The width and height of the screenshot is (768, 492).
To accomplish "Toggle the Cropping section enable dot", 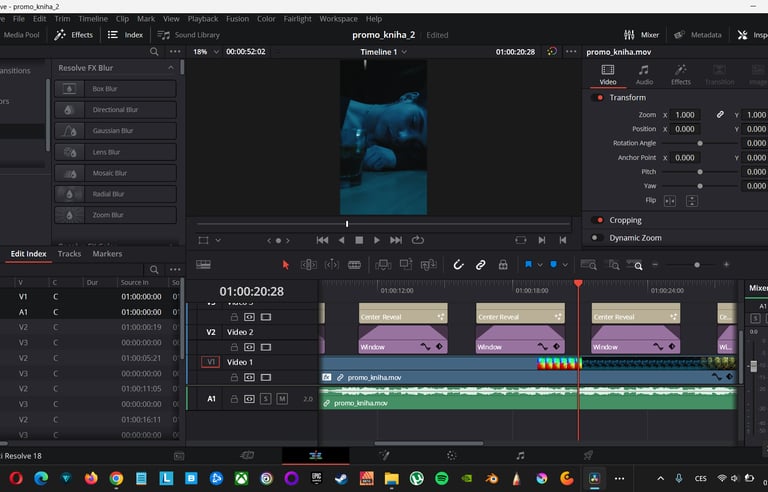I will pos(598,220).
